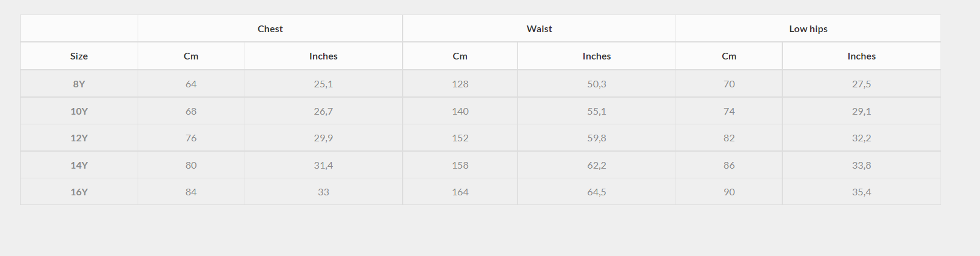Click the 82 low hips cm cell

(729, 138)
